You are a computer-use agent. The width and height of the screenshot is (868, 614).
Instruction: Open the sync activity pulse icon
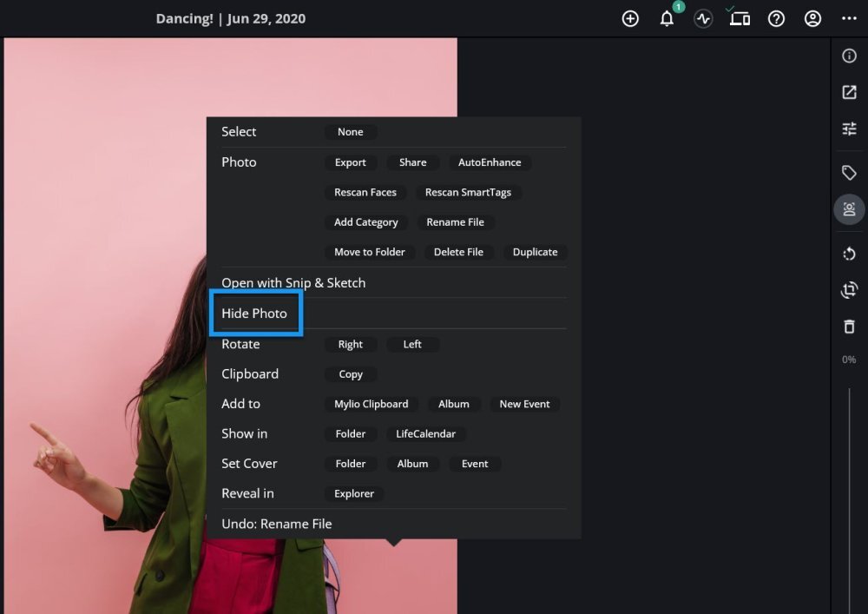pyautogui.click(x=703, y=18)
